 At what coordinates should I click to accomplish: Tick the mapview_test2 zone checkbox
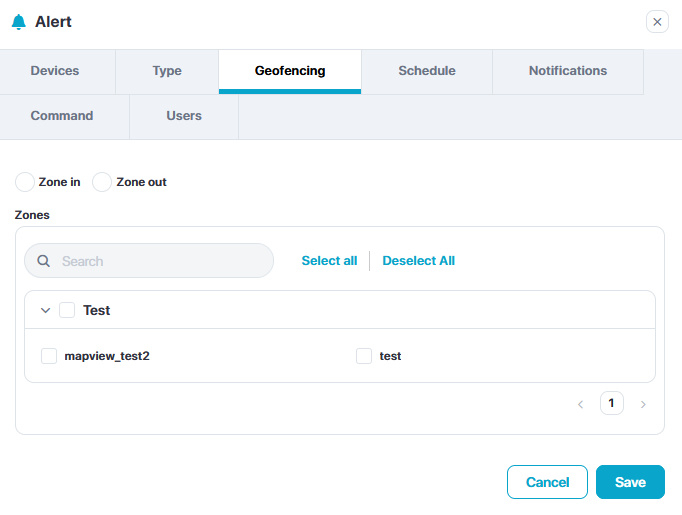pos(49,356)
